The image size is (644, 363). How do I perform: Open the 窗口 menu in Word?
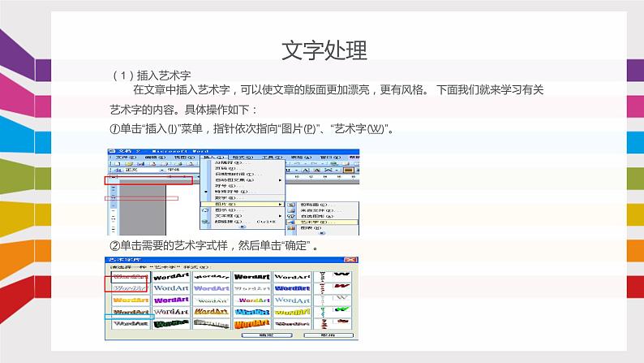pos(330,157)
